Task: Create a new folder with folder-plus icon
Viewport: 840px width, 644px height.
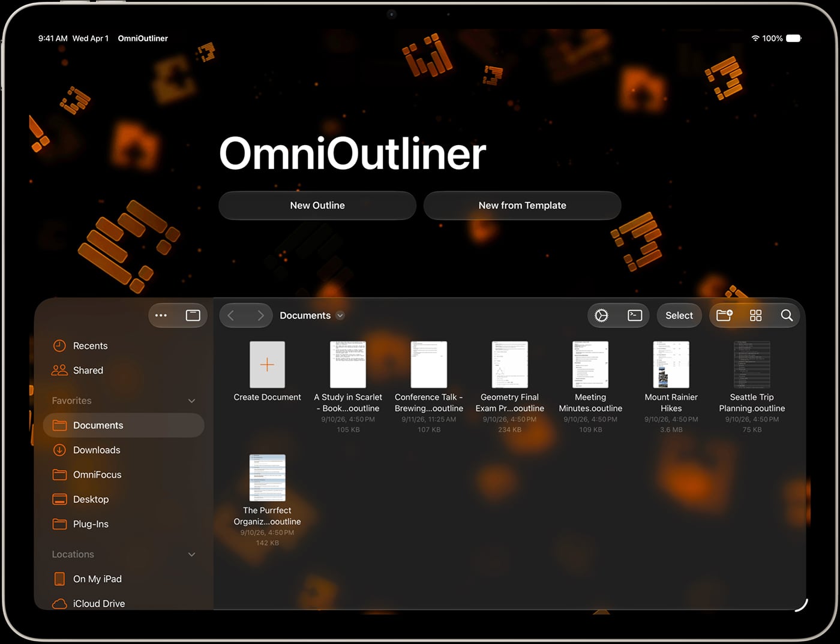Action: coord(724,315)
